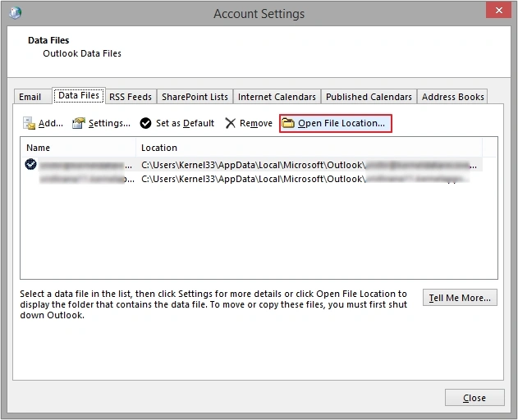Open the Address Books tab
This screenshot has height=420, width=518.
click(x=452, y=97)
